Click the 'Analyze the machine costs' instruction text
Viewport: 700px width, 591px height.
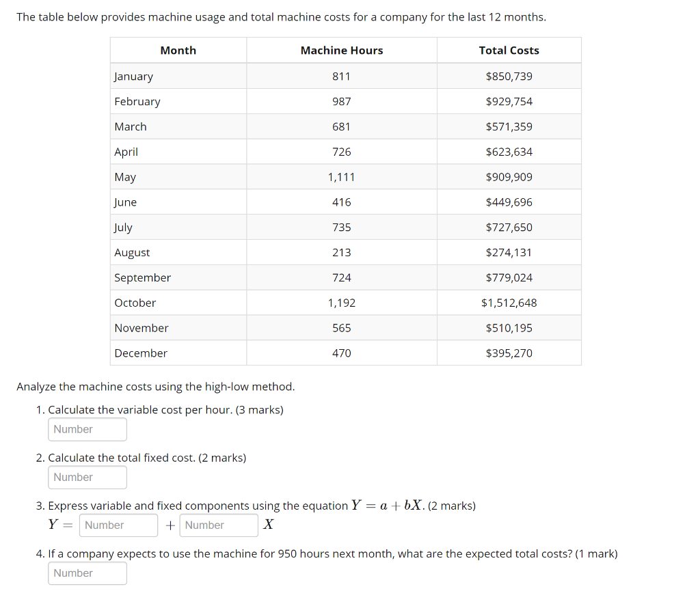[156, 386]
